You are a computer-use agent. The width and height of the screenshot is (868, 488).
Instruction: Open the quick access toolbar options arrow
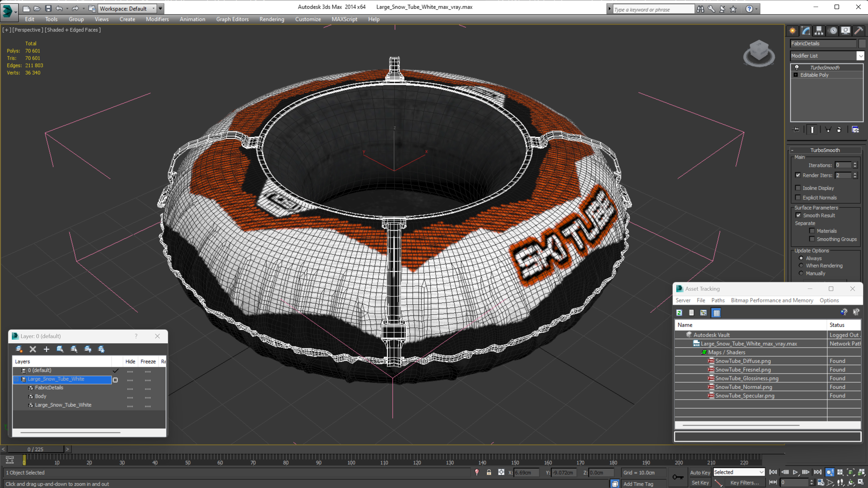pyautogui.click(x=160, y=9)
